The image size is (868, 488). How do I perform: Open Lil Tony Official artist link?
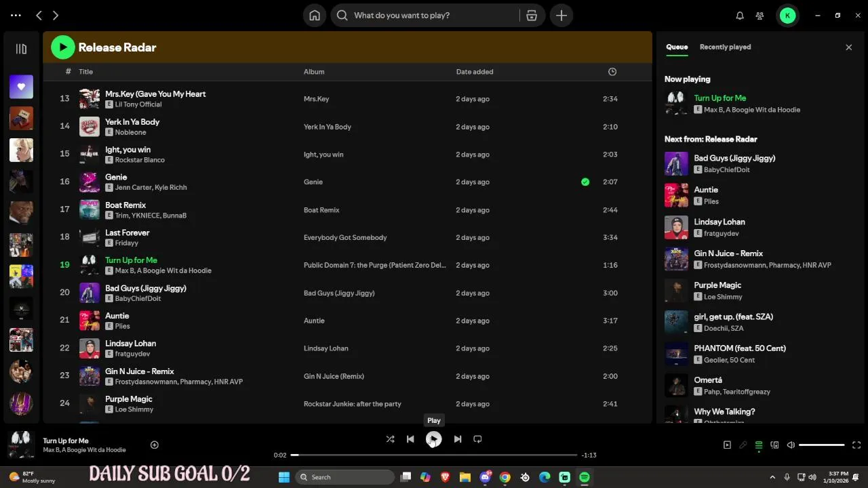[x=138, y=104]
